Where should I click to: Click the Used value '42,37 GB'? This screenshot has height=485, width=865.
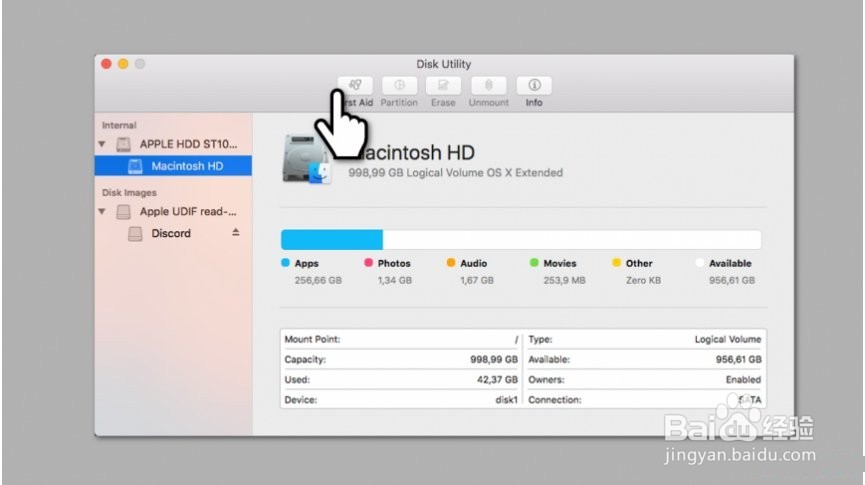point(497,380)
